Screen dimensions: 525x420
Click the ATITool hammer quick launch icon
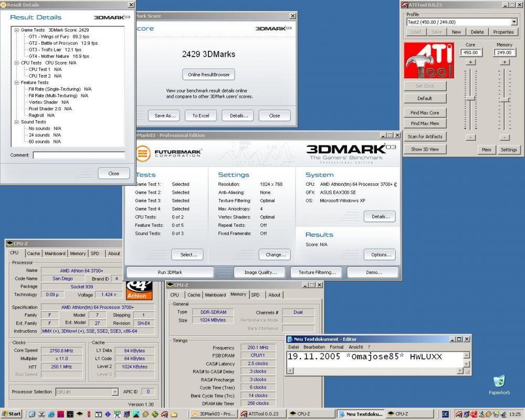pyautogui.click(x=164, y=414)
